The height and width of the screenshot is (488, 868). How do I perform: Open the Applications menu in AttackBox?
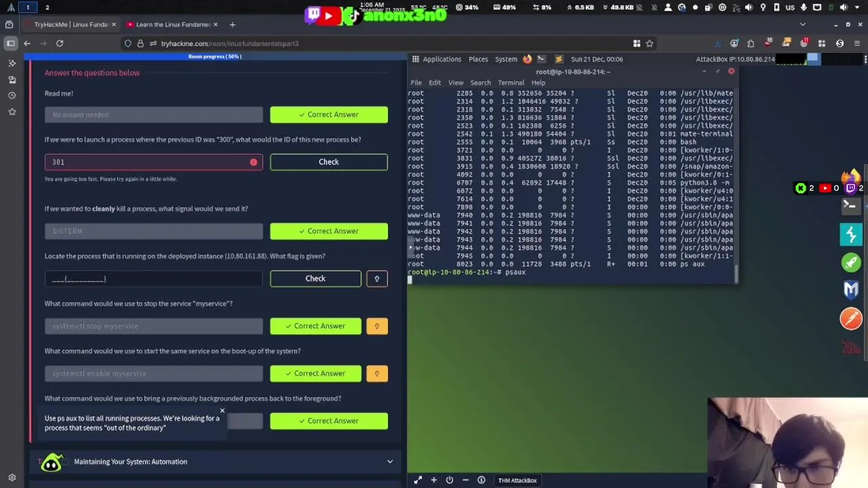click(x=441, y=59)
